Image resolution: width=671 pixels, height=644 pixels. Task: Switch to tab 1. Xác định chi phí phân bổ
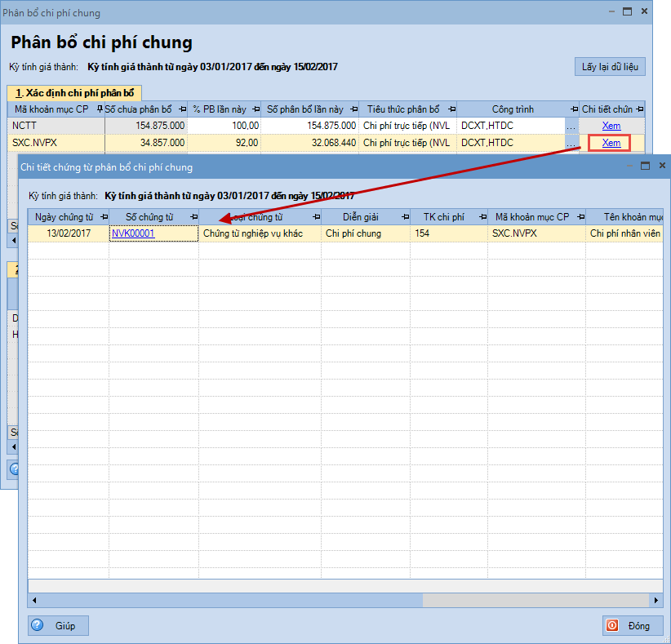click(x=74, y=92)
